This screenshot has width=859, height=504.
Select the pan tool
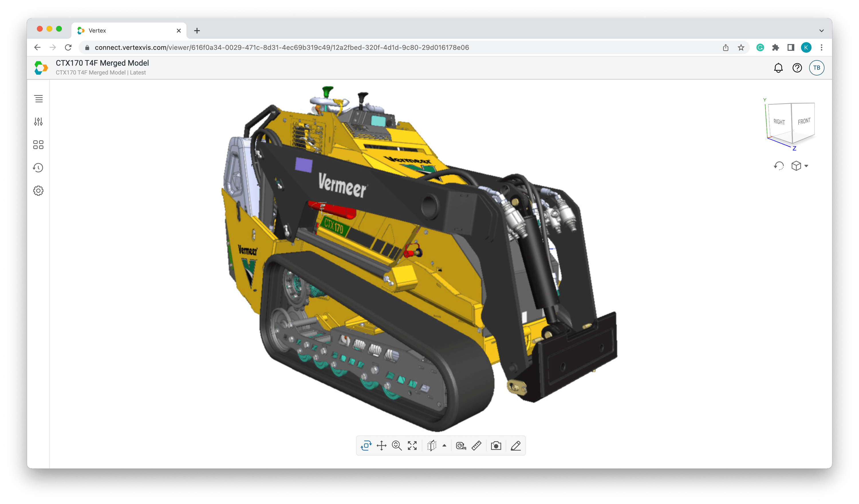pos(381,445)
